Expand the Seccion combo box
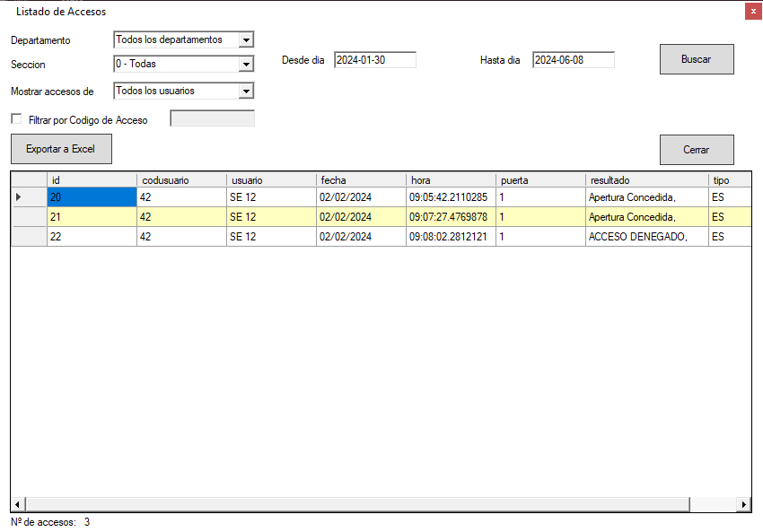This screenshot has height=532, width=763. pyautogui.click(x=246, y=65)
